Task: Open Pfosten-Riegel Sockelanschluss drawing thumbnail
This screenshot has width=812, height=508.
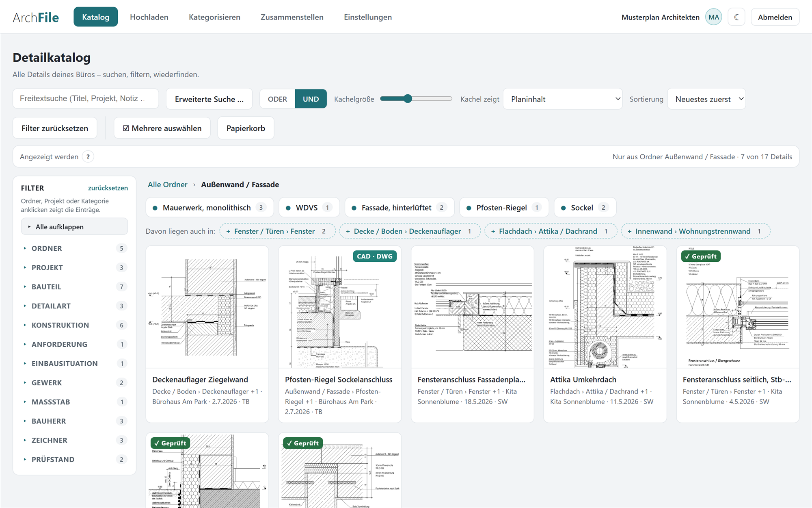Action: pyautogui.click(x=340, y=307)
